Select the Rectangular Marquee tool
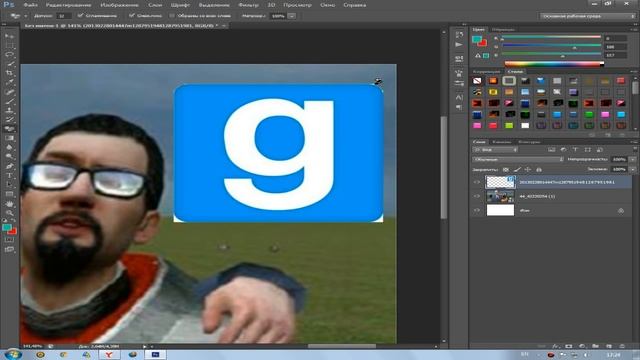The width and height of the screenshot is (640, 360). (x=9, y=45)
